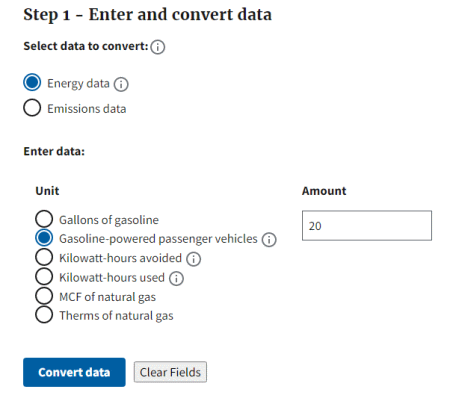The height and width of the screenshot is (413, 450).
Task: Pick the Gasoline-powered passenger vehicles radio button
Action: point(44,238)
